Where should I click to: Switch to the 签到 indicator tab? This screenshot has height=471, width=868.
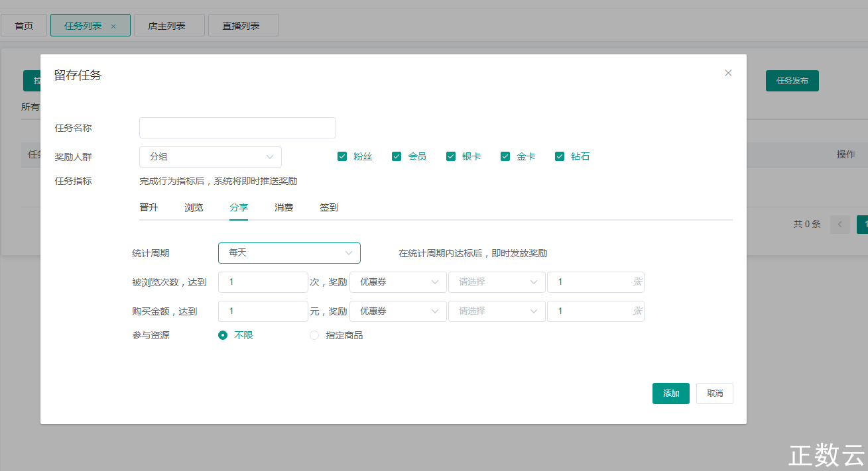click(329, 207)
